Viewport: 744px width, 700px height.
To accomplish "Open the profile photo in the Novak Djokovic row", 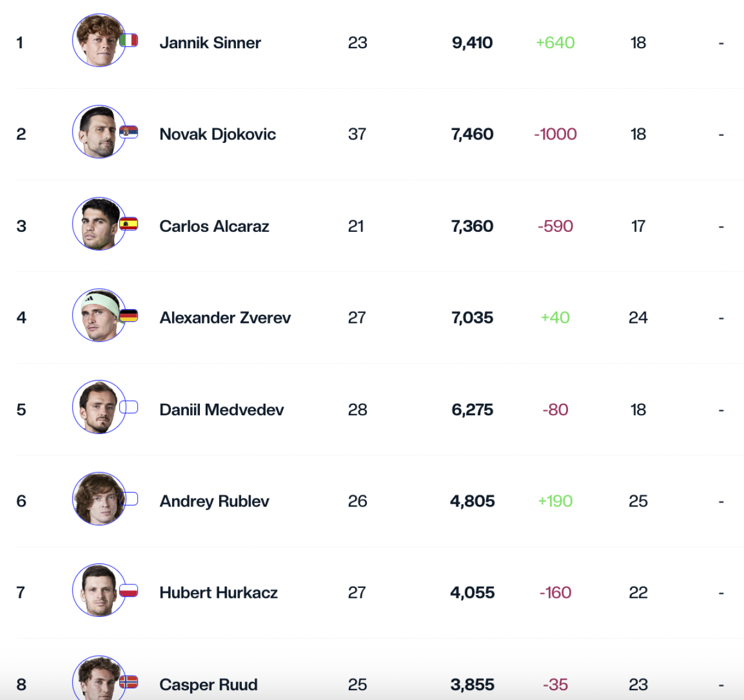I will pos(98,132).
